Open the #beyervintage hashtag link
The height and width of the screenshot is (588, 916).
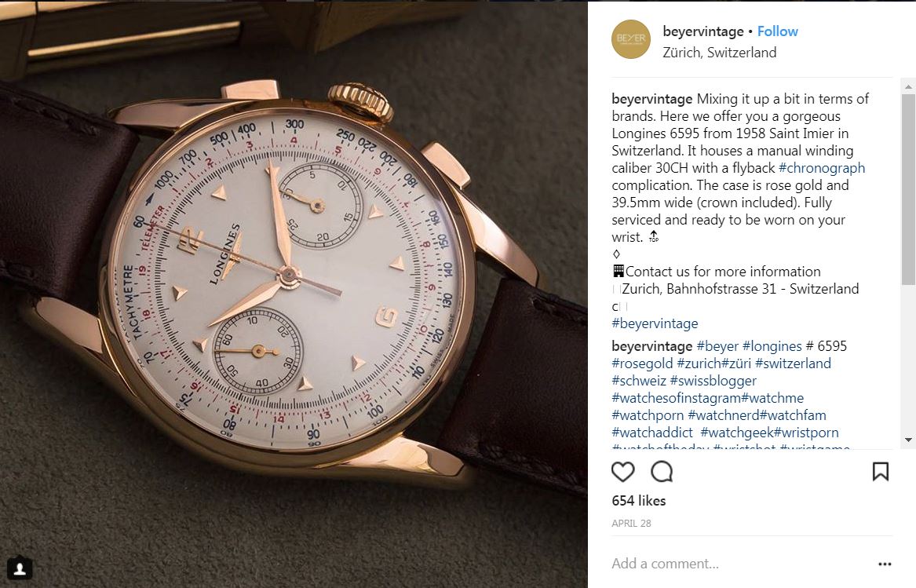pos(655,323)
